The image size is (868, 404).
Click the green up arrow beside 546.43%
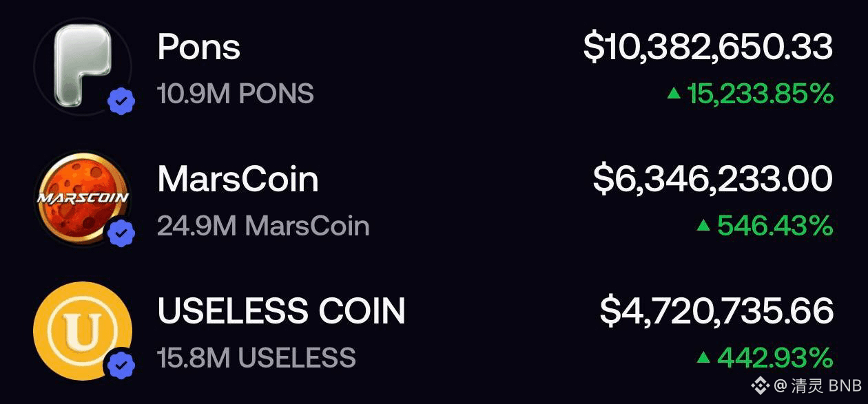(703, 225)
